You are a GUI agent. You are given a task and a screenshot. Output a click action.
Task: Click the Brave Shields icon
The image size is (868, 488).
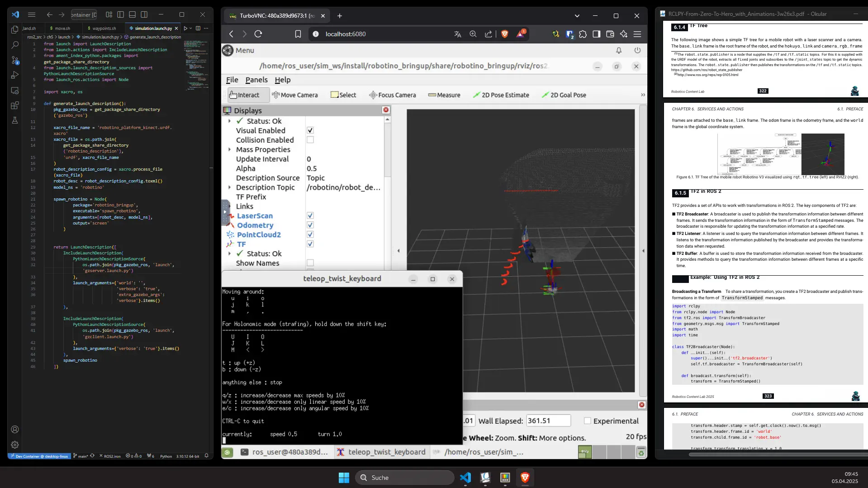tap(505, 34)
